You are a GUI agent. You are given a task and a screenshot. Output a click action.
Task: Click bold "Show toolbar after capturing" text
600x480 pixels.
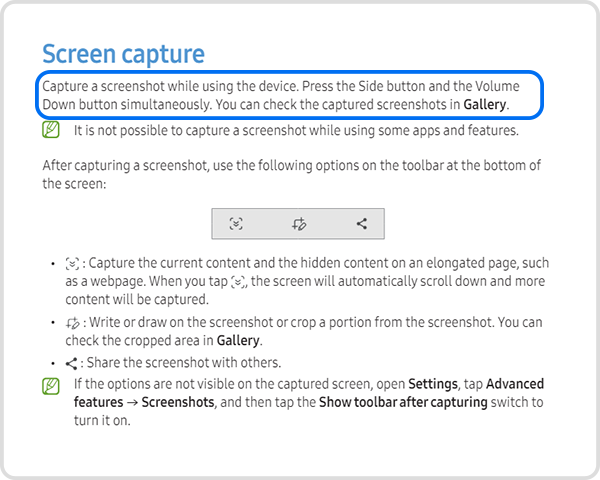pos(403,402)
